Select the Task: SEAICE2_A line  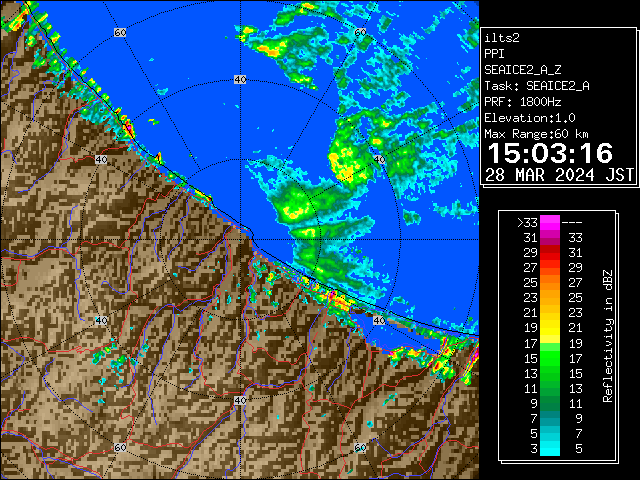pos(537,86)
